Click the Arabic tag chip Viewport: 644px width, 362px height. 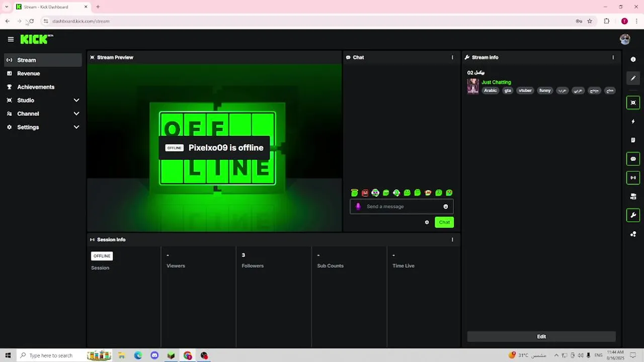click(491, 90)
